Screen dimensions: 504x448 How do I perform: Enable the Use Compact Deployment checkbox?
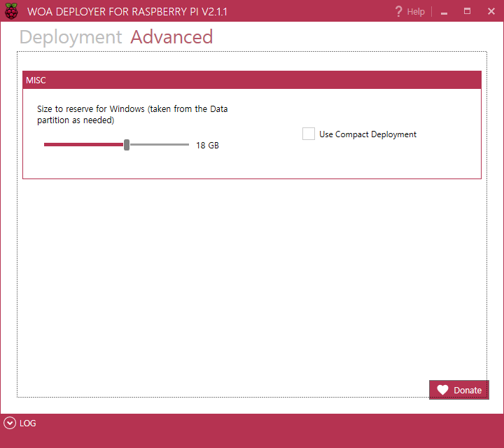pos(308,134)
